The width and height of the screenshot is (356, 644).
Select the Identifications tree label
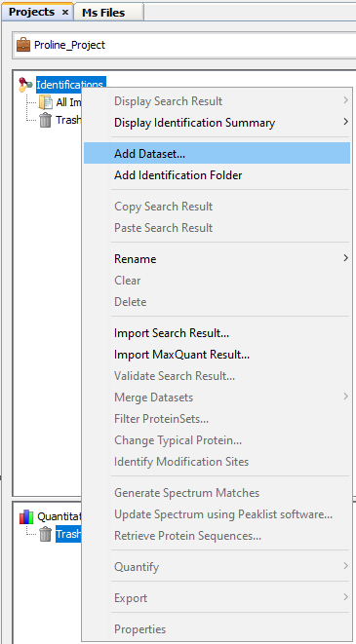point(69,85)
